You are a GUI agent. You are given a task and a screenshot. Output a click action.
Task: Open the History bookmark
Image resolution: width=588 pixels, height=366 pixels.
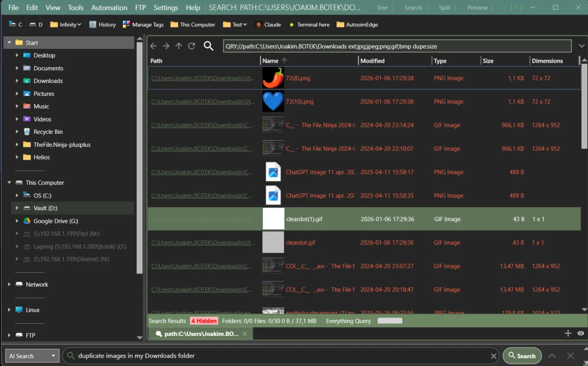(102, 24)
